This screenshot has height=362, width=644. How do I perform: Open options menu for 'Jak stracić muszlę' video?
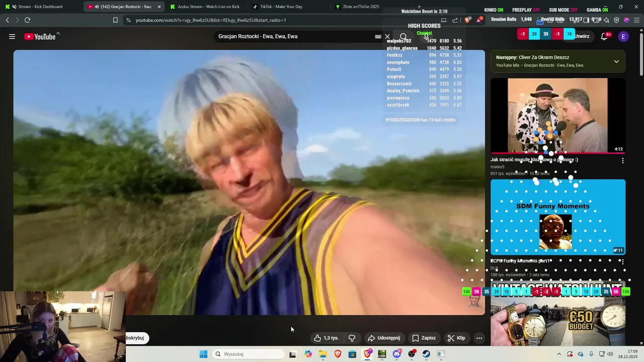click(x=622, y=160)
